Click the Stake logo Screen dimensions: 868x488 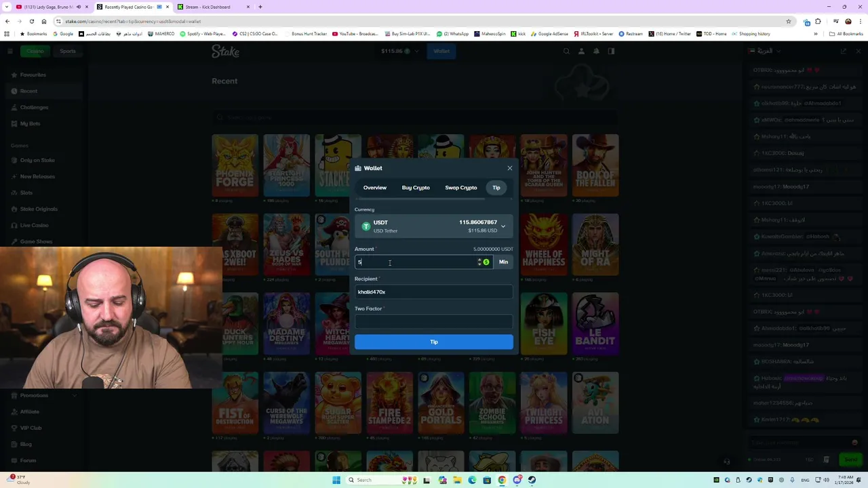coord(225,51)
